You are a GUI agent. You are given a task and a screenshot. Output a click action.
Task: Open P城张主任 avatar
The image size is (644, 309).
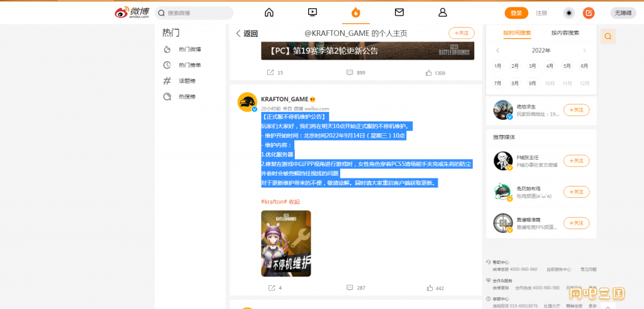tap(503, 161)
